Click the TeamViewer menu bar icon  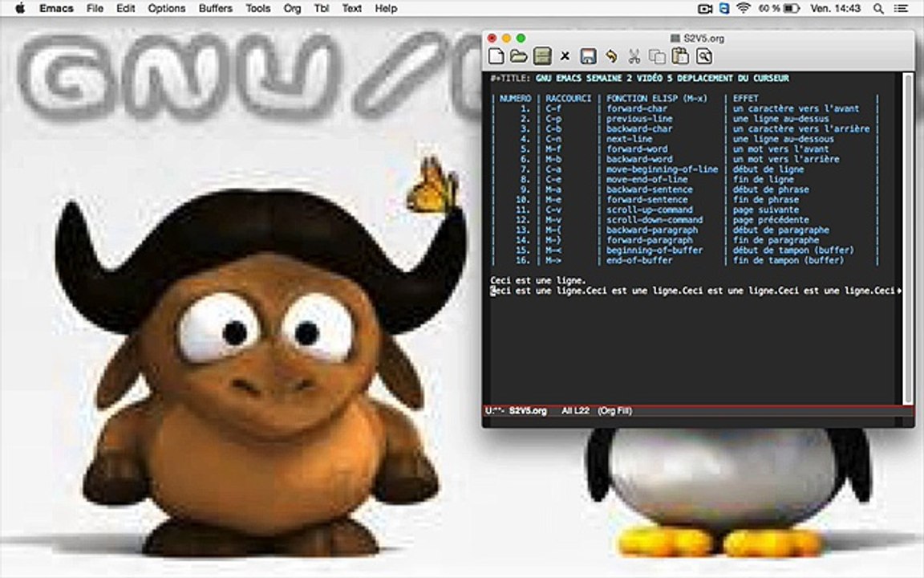click(724, 8)
